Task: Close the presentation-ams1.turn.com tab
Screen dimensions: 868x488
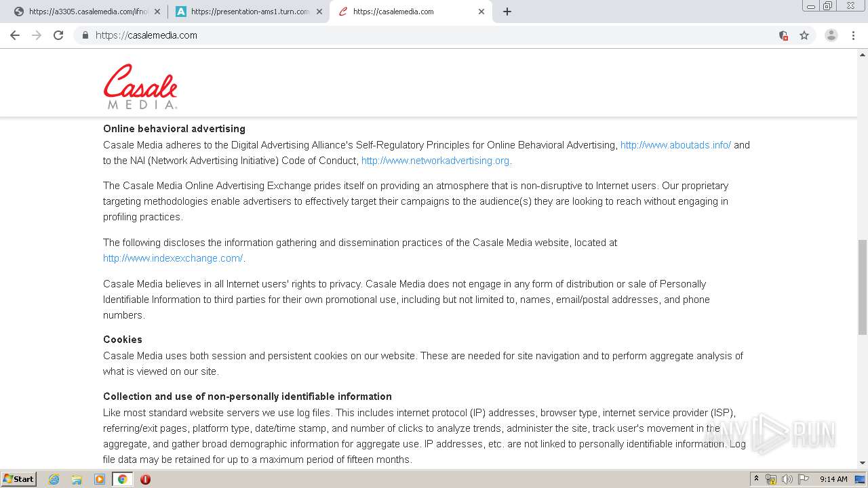Action: click(x=319, y=12)
